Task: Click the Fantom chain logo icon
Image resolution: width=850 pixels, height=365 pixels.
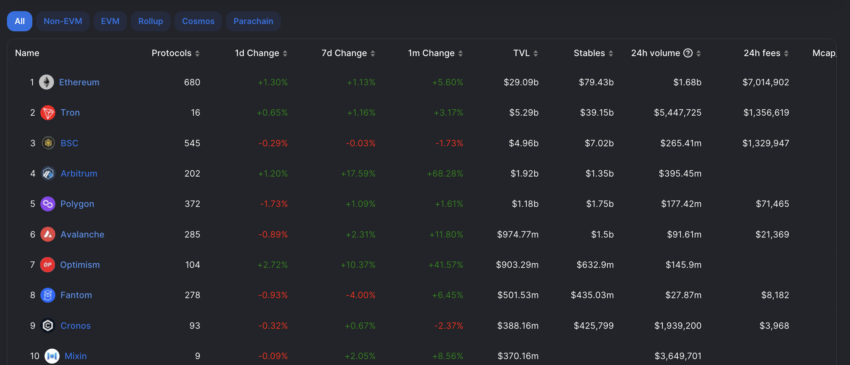Action: [x=48, y=295]
